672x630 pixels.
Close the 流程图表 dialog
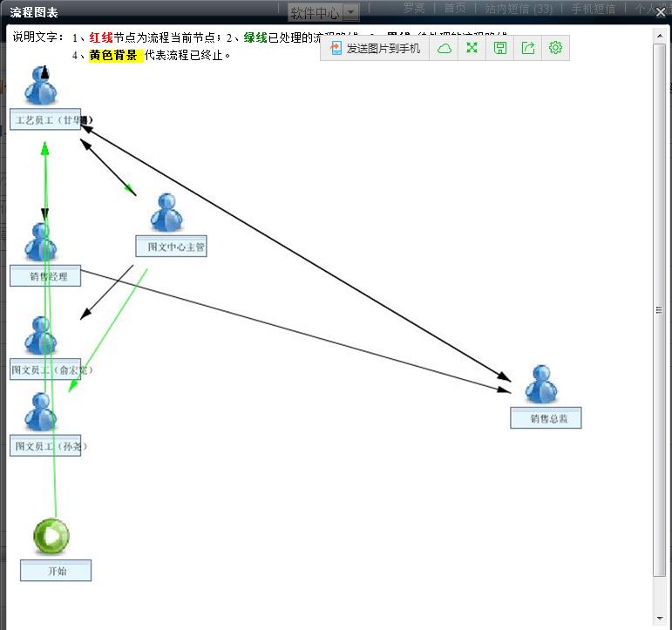[x=661, y=12]
